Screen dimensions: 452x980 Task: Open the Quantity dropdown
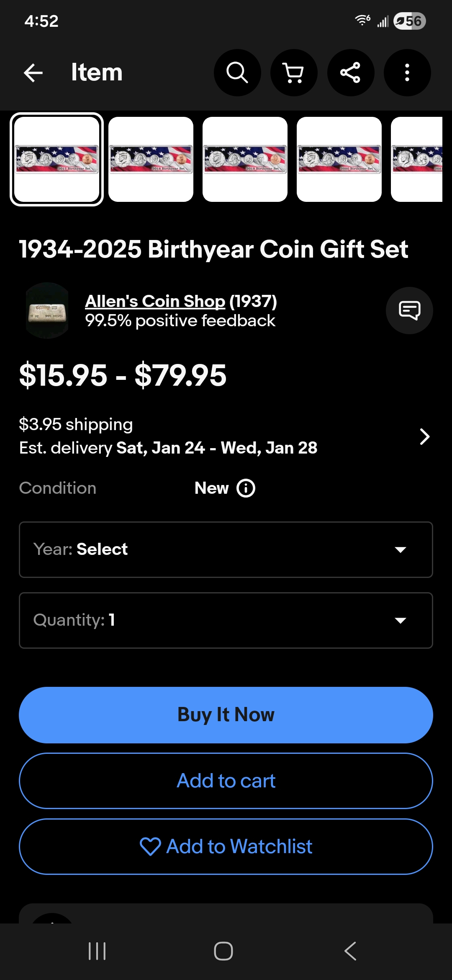point(226,620)
